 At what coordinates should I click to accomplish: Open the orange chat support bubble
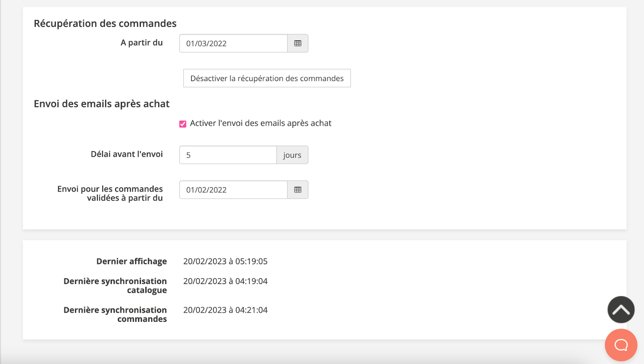pos(621,345)
